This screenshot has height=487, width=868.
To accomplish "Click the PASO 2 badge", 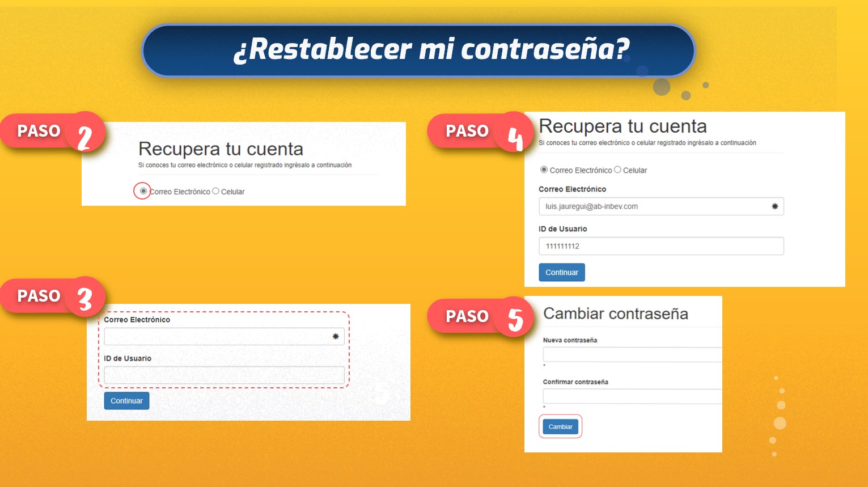I will point(51,131).
